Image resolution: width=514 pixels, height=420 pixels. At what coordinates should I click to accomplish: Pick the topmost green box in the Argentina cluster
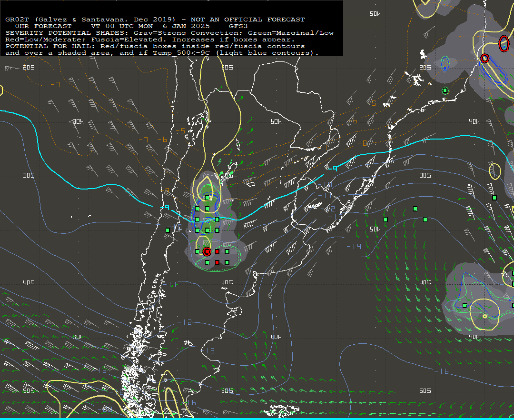click(x=207, y=198)
